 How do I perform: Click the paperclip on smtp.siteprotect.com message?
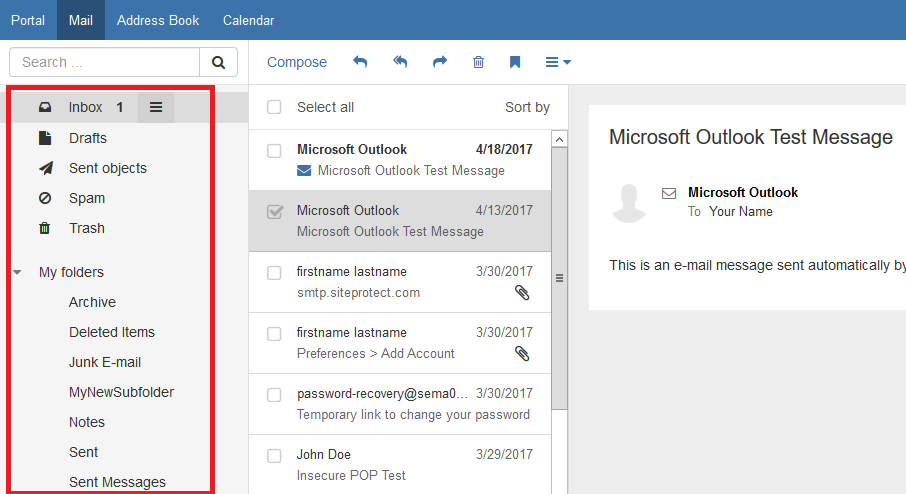[x=522, y=293]
